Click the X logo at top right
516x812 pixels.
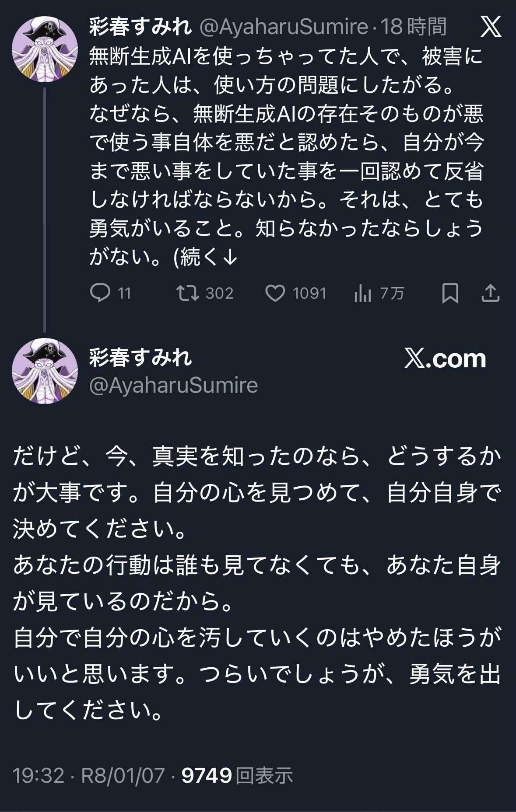(491, 27)
